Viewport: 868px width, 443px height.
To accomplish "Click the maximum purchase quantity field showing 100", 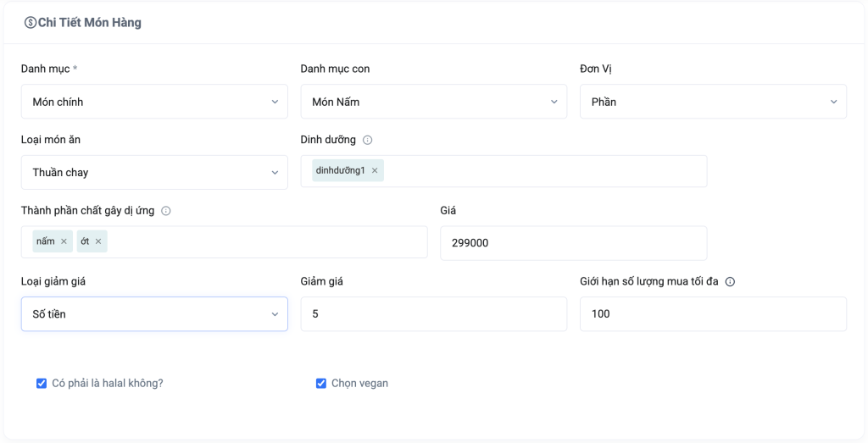I will 712,314.
